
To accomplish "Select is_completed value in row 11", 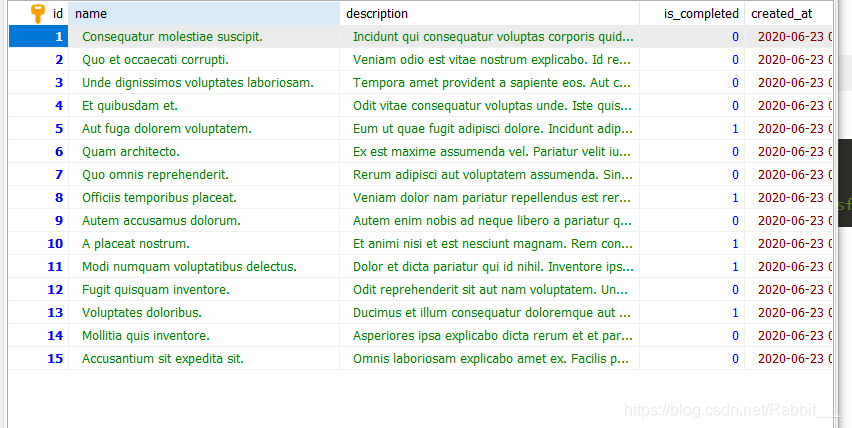I will click(735, 267).
